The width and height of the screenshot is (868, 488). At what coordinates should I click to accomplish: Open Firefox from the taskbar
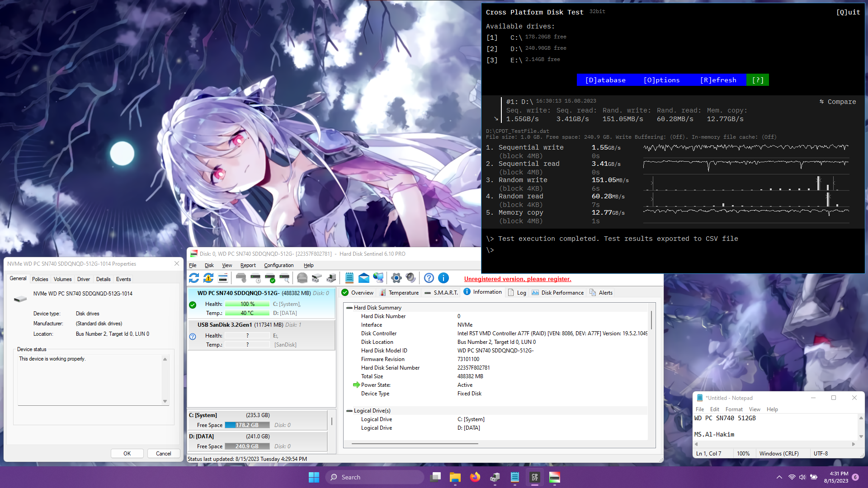click(475, 477)
